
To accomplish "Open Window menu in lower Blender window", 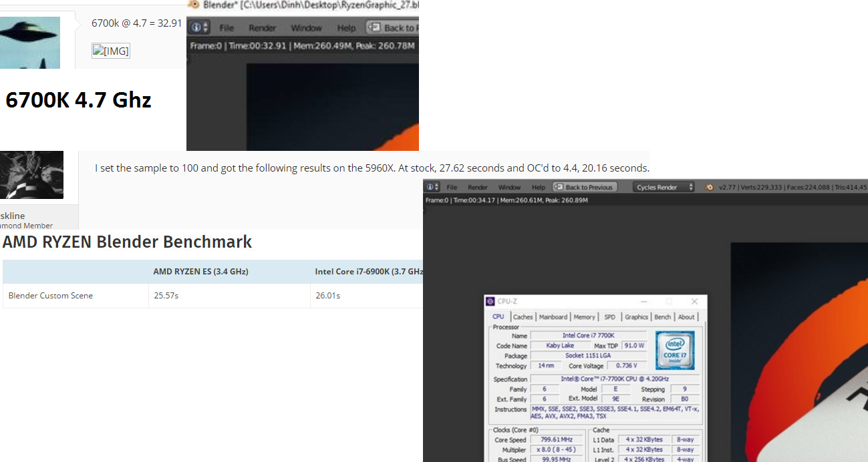I will [x=509, y=188].
